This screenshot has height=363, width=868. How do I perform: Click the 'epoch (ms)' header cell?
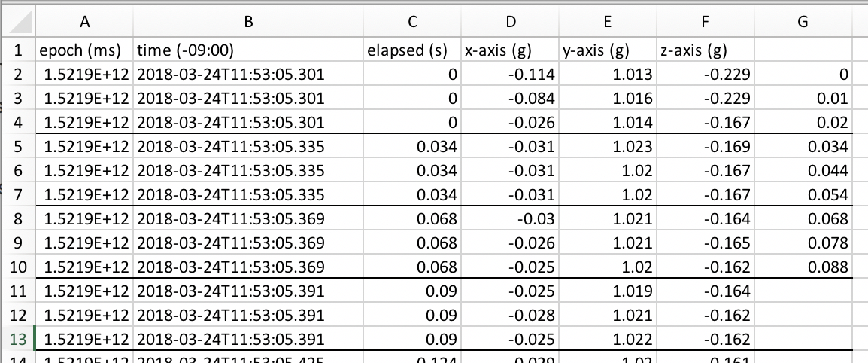[85, 50]
